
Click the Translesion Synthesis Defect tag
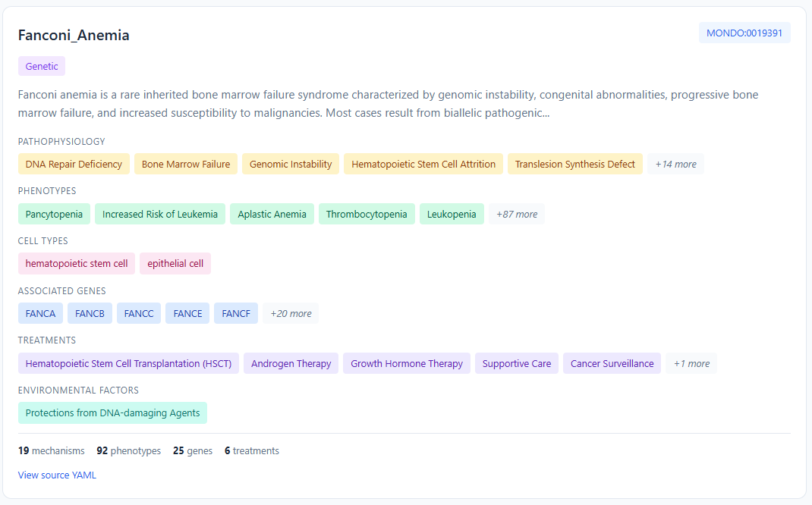pos(574,164)
